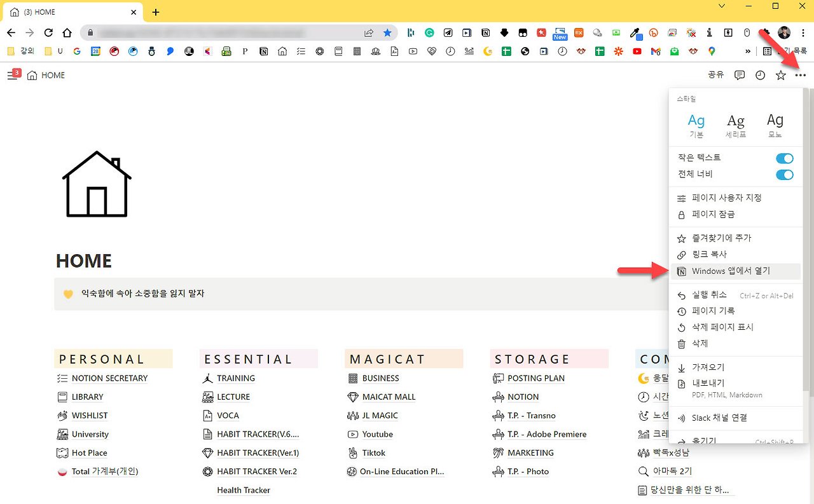This screenshot has height=504, width=814.
Task: Choose 내보내기 in the menu
Action: coord(735,388)
